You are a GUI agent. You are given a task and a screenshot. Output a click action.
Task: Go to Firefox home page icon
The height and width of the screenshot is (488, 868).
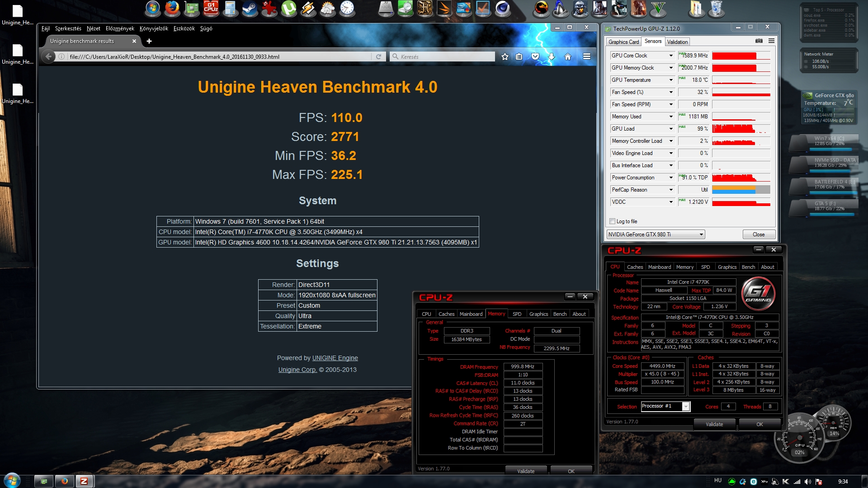tap(568, 56)
